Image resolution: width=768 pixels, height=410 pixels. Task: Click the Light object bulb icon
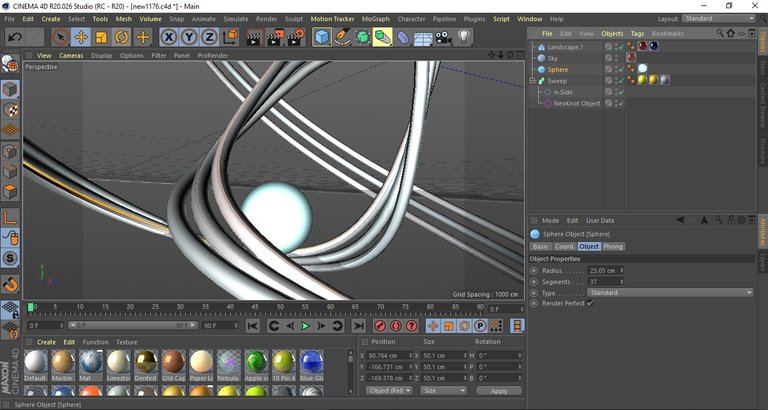[464, 37]
